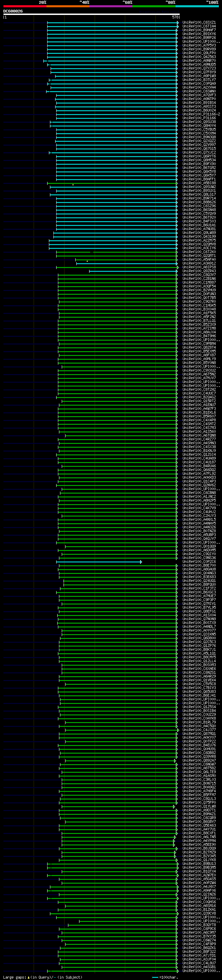Viewport: 222px width, 980px height.
Task: Click the label UniRef100_A0Y077
Action: [199, 630]
